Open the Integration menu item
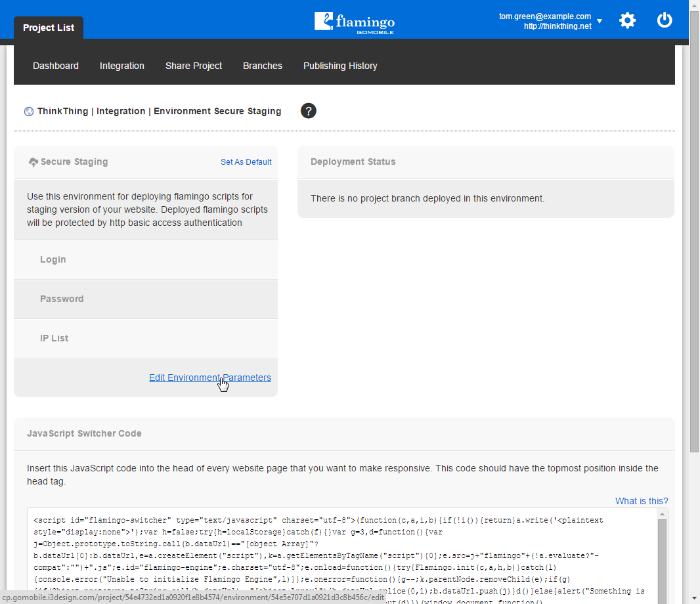 point(122,66)
